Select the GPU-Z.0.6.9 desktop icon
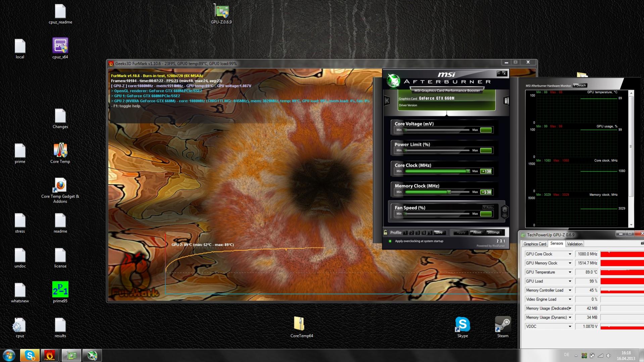The width and height of the screenshot is (644, 362). 221,14
